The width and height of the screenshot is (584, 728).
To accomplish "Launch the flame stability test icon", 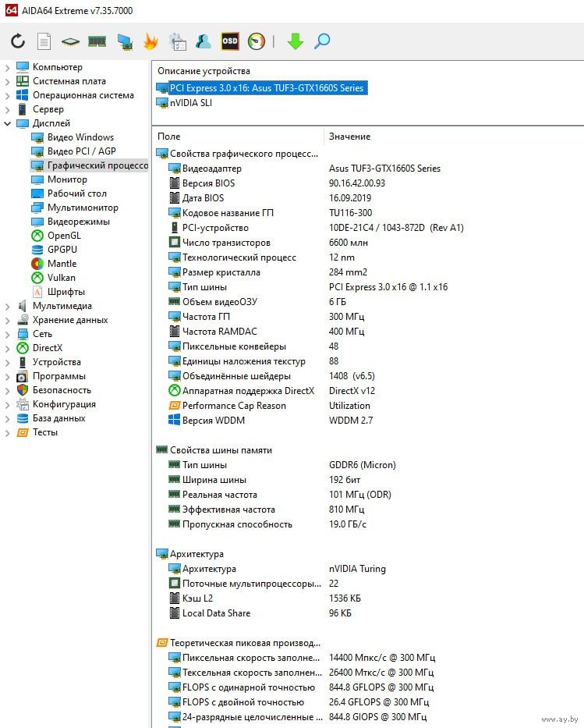I will click(150, 41).
